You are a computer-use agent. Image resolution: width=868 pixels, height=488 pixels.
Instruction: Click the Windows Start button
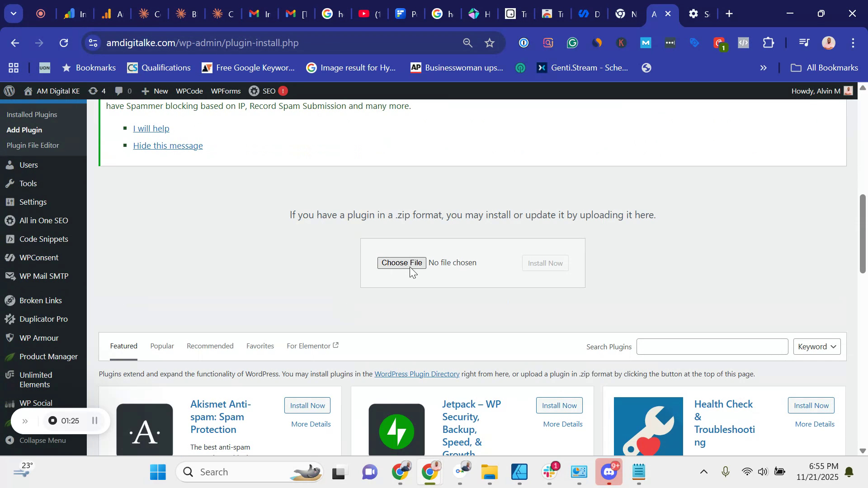tap(157, 471)
